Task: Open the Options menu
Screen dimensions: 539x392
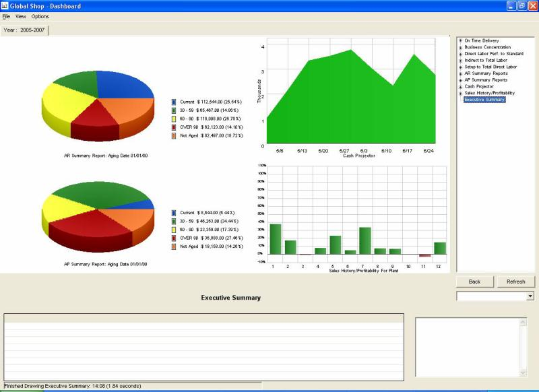Action: click(40, 16)
